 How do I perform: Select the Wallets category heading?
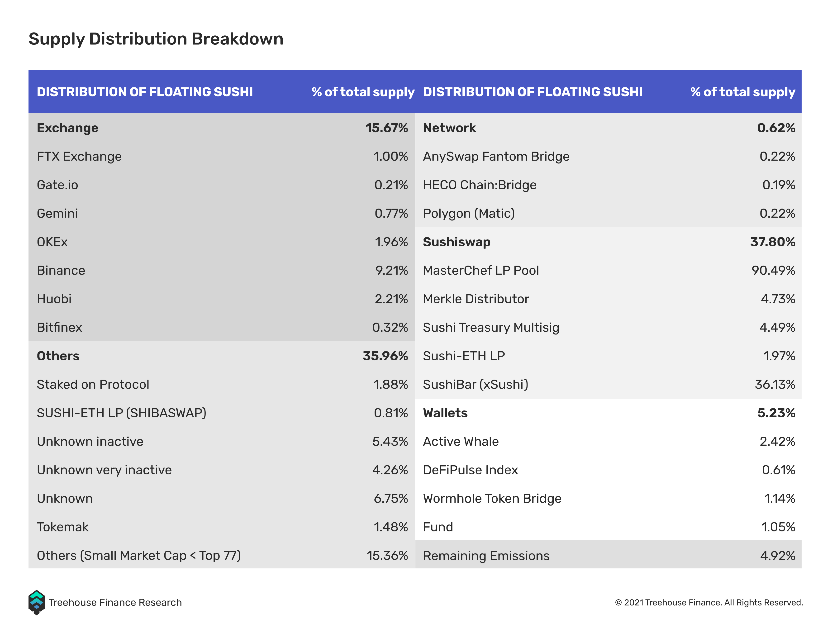click(445, 413)
